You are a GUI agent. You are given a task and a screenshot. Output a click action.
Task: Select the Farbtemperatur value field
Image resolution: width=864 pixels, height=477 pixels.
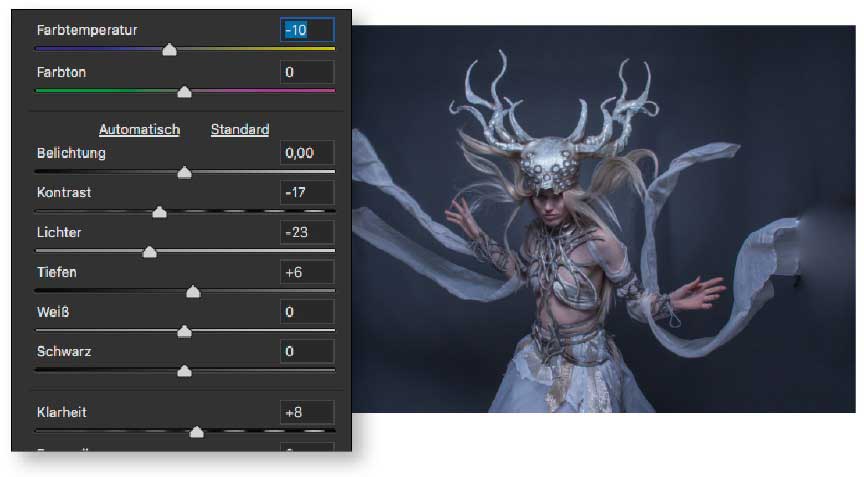(307, 30)
